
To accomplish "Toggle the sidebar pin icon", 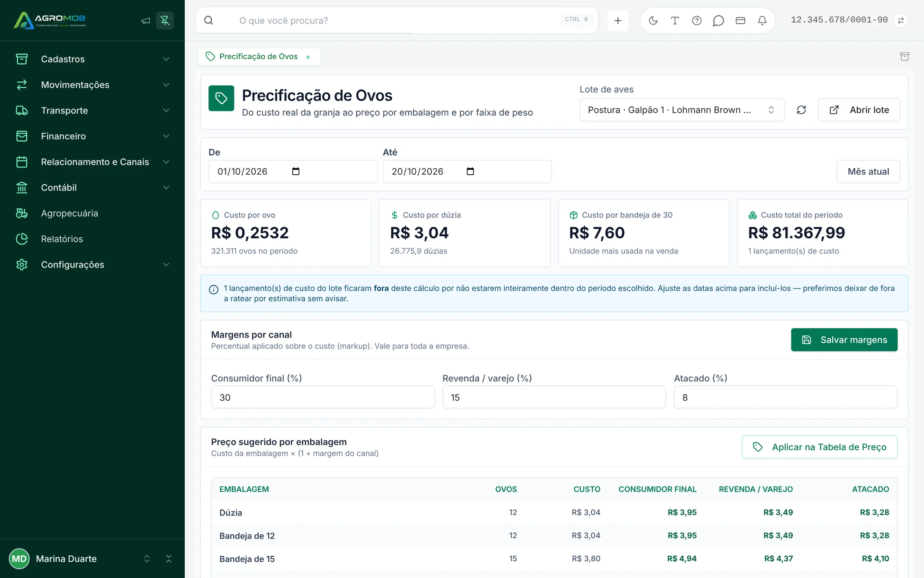I will click(x=165, y=21).
